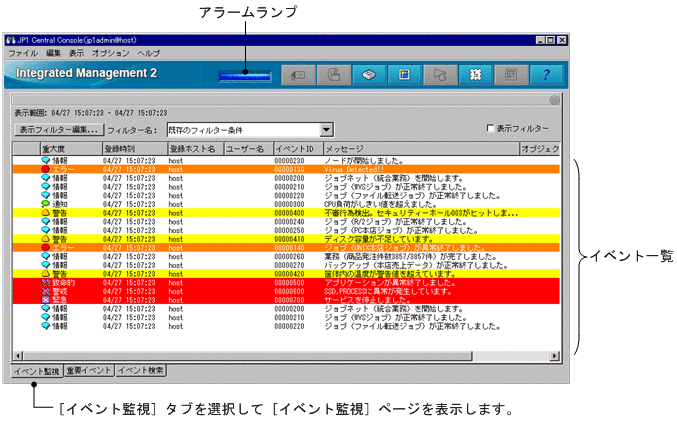This screenshot has height=421, width=677.
Task: Click the ユーザー名 column header
Action: 249,149
